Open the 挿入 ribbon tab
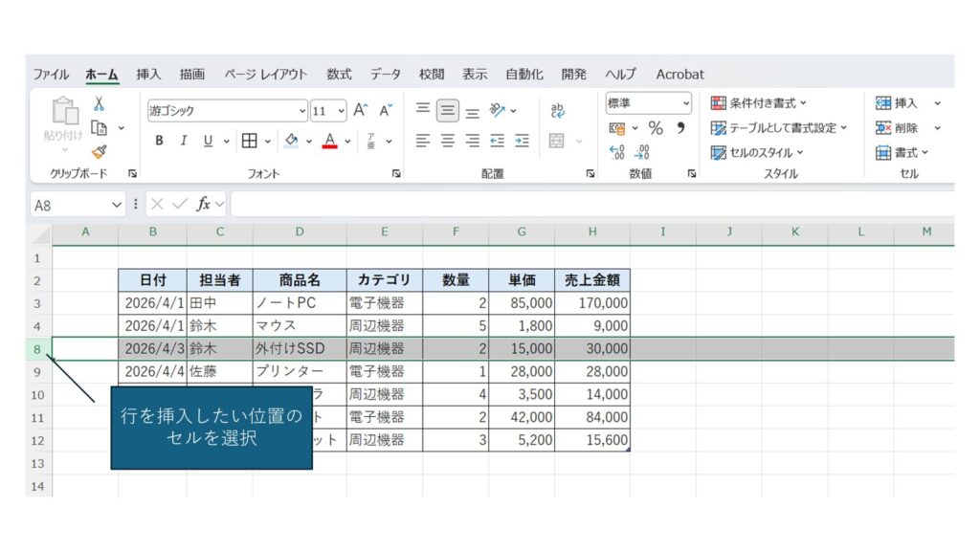Viewport: 980px width, 551px height. (148, 74)
